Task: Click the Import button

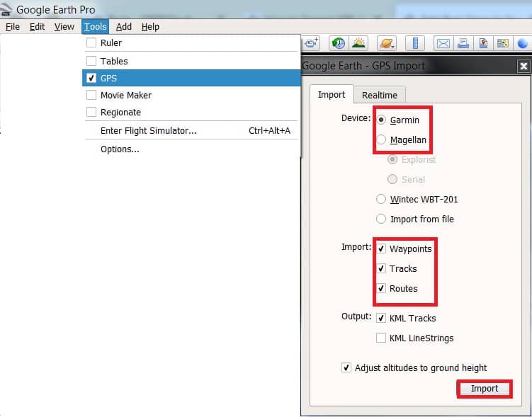Action: tap(484, 389)
